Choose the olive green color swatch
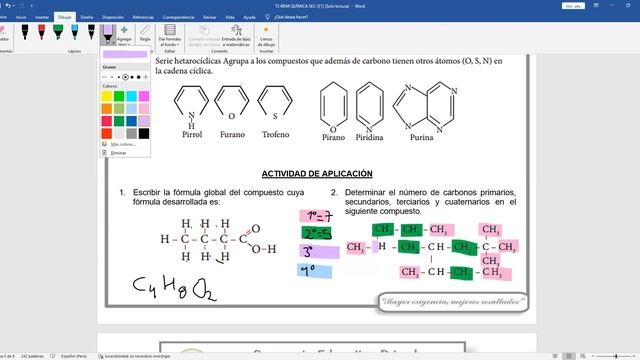The height and width of the screenshot is (360, 640). [x=119, y=109]
